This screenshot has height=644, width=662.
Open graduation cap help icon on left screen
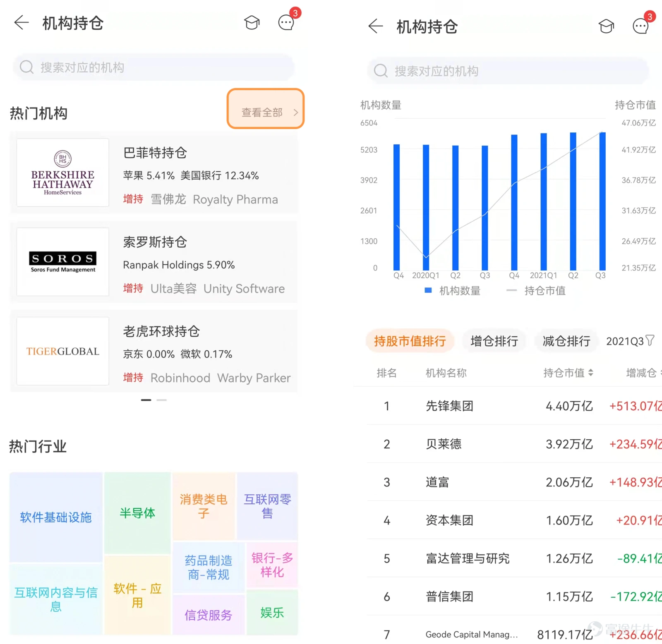pos(252,22)
